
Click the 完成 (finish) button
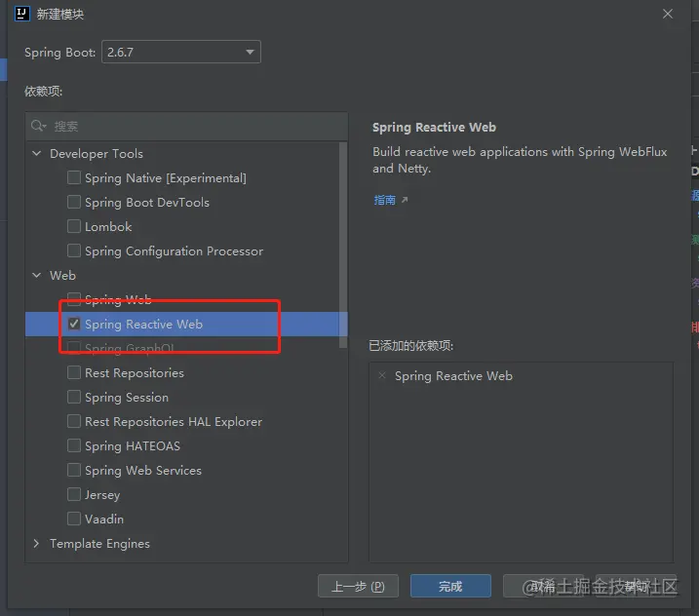[x=449, y=586]
